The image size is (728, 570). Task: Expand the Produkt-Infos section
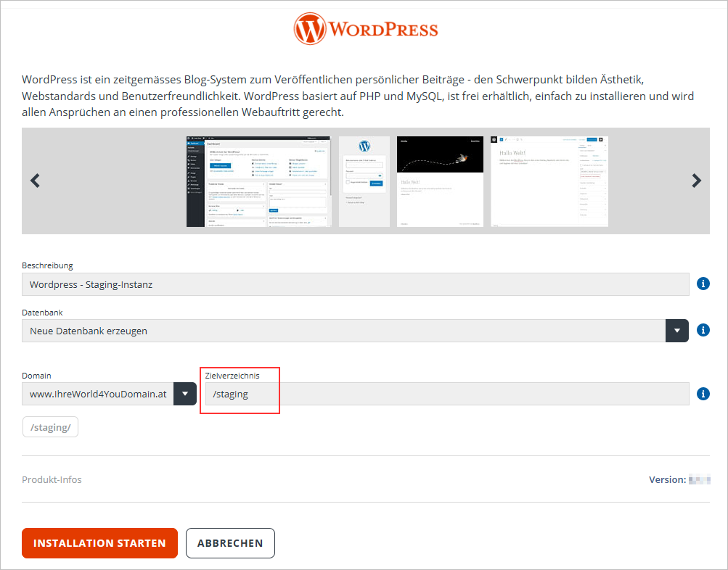pos(52,479)
